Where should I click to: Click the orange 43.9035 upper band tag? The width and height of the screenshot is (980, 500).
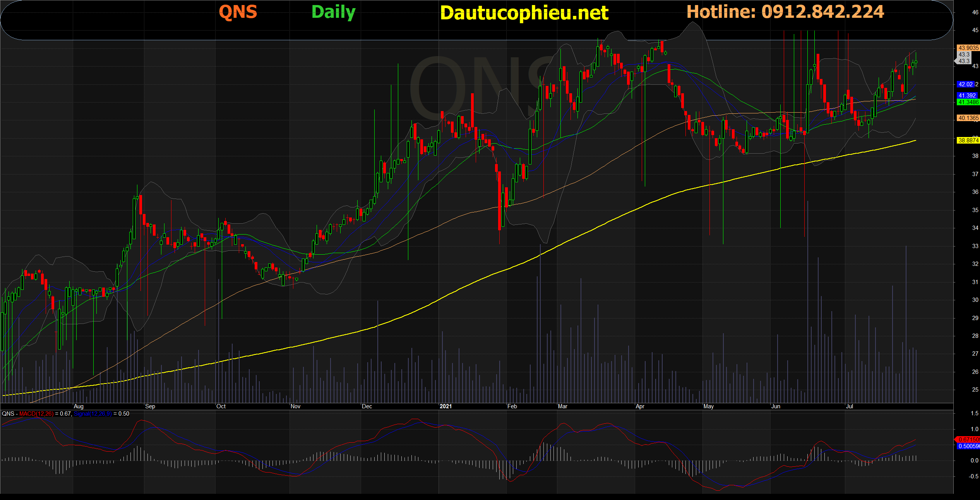coord(968,48)
